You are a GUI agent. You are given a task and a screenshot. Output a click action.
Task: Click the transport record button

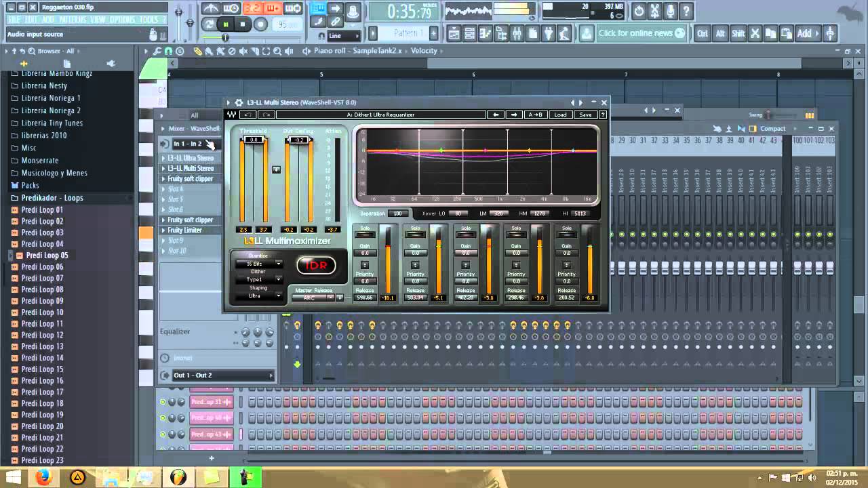[260, 24]
